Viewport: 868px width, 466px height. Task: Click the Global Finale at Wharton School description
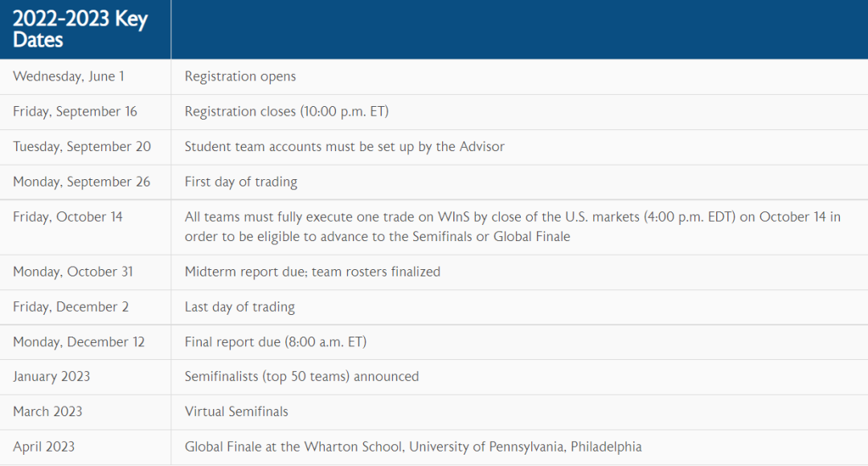pyautogui.click(x=413, y=447)
